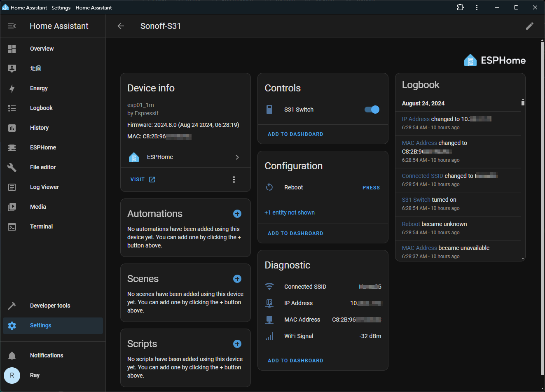Viewport: 545px width, 392px height.
Task: Click the Logbook list icon in sidebar
Action: pos(12,108)
